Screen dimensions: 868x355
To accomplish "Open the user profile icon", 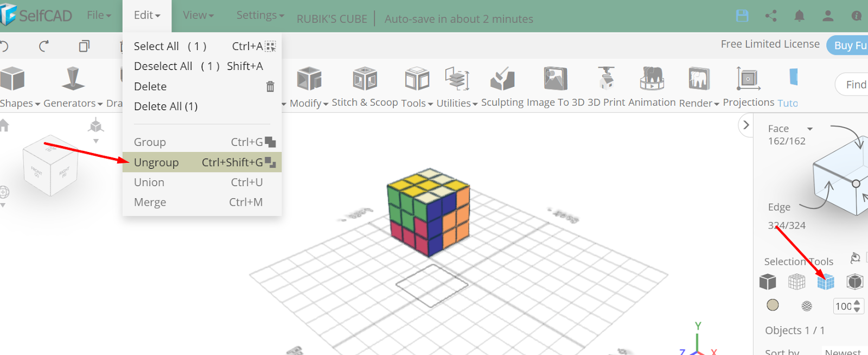I will point(828,16).
